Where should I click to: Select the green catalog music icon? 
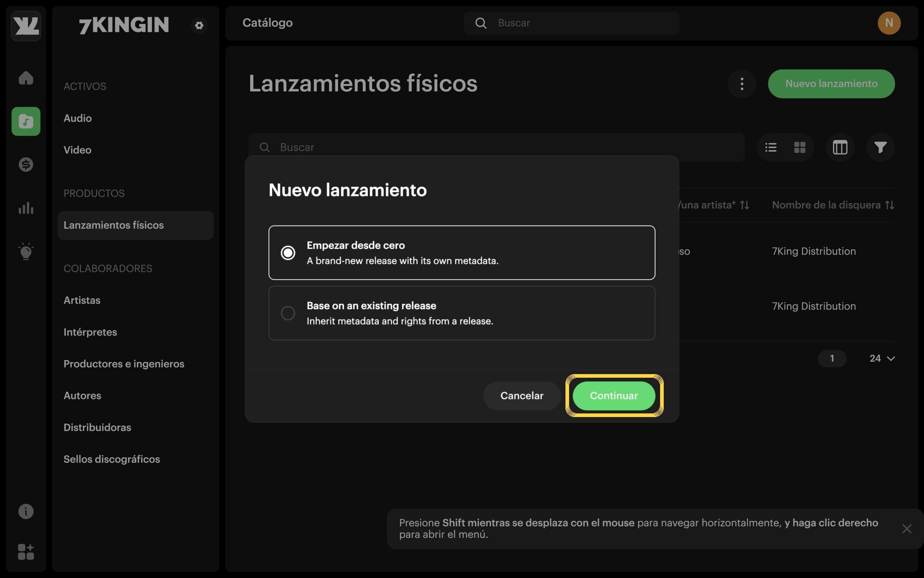click(x=26, y=121)
